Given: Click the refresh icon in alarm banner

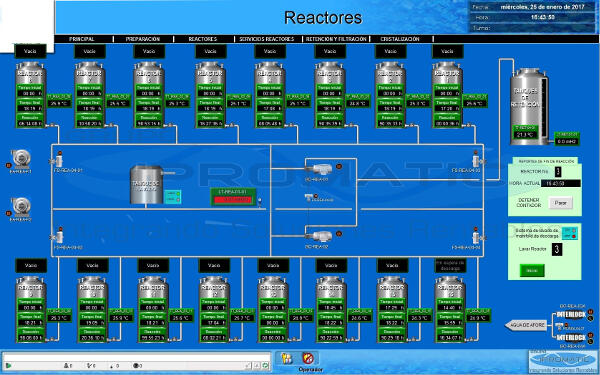Looking at the screenshot, I should [x=265, y=366].
